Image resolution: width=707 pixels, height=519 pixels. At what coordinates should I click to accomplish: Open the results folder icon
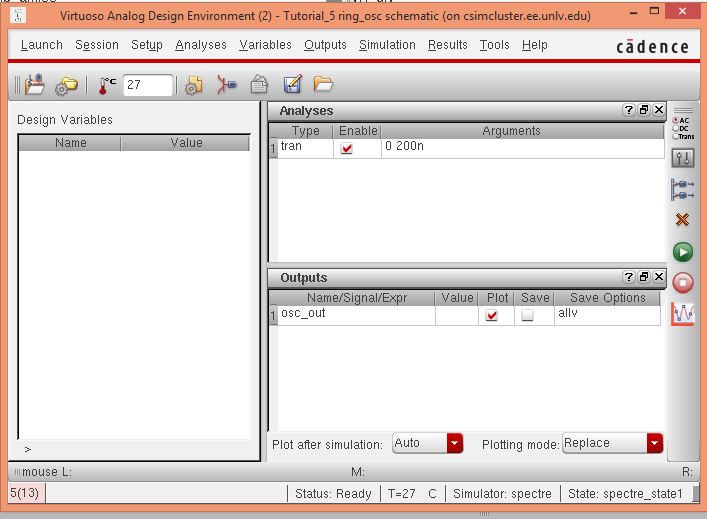pos(323,84)
